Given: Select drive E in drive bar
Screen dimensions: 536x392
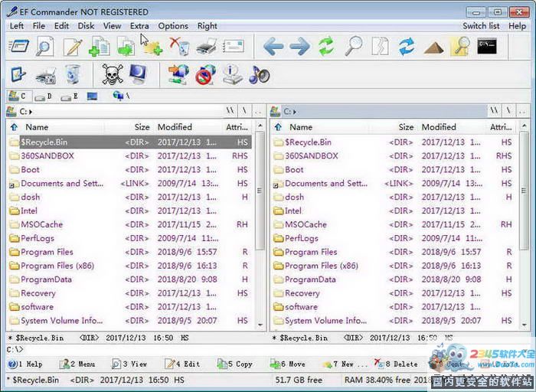Looking at the screenshot, I should pyautogui.click(x=70, y=96).
